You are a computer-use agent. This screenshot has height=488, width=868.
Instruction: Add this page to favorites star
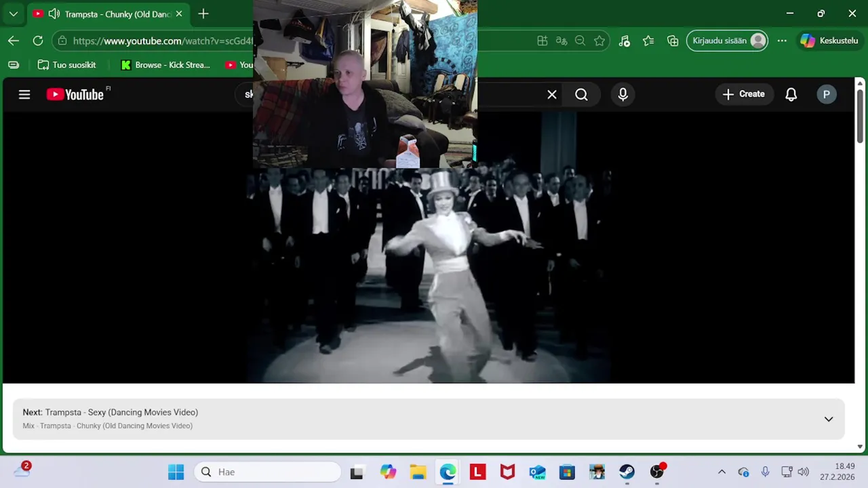599,41
